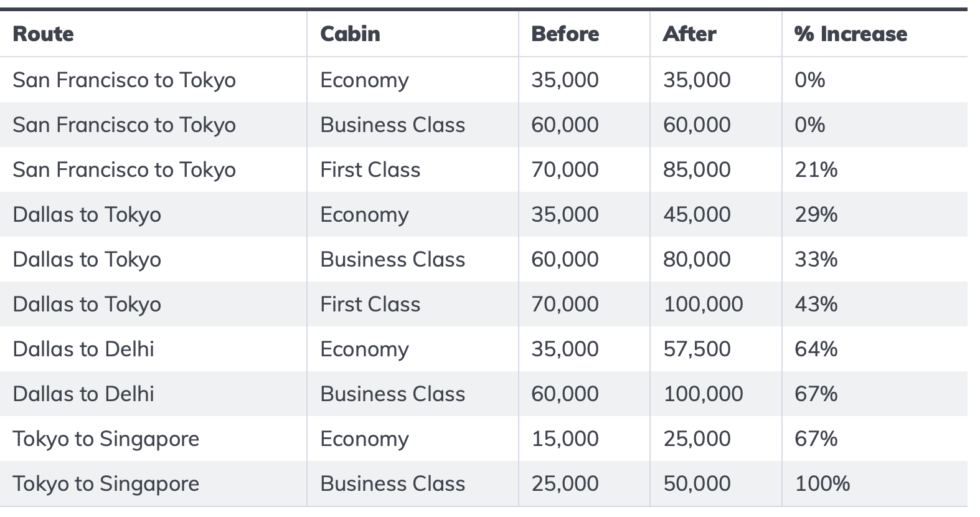Viewport: 980px width, 517px height.
Task: Click the 15,000 Before value
Action: [x=565, y=439]
